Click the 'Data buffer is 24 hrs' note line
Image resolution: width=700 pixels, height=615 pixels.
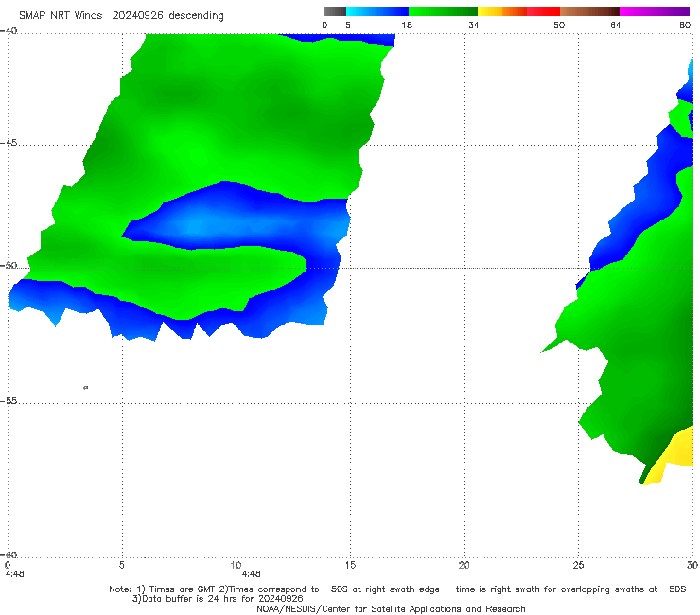tap(218, 599)
